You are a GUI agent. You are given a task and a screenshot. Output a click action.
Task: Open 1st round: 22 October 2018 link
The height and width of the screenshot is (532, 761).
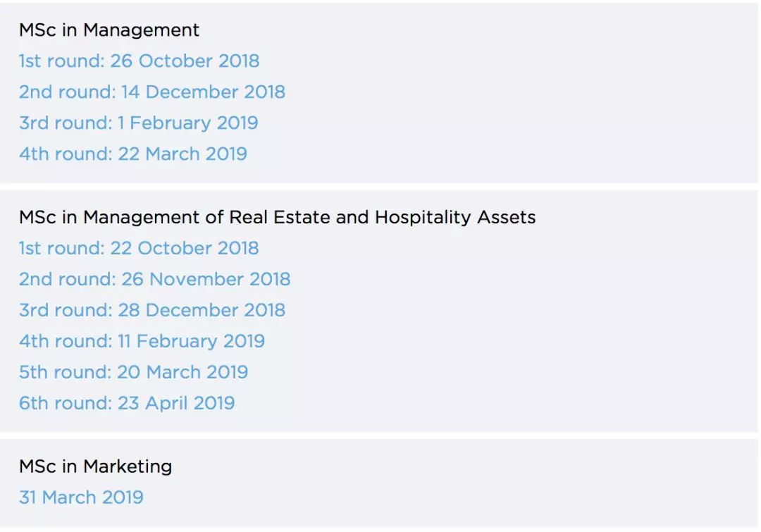pyautogui.click(x=139, y=249)
